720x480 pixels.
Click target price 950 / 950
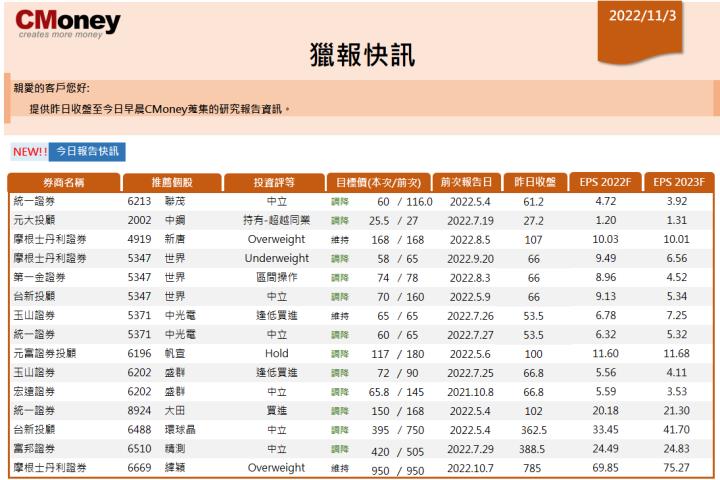[398, 471]
